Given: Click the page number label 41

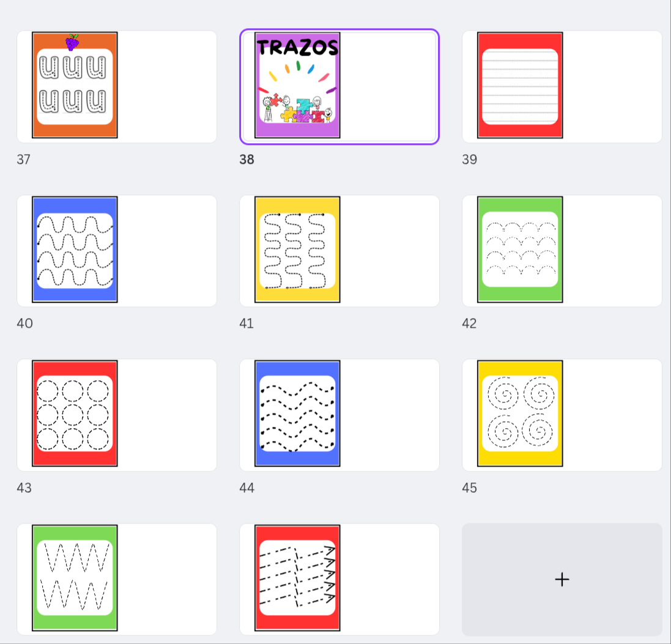Looking at the screenshot, I should tap(247, 324).
